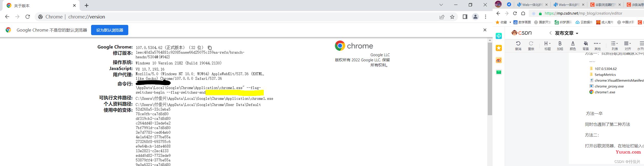Screen dimensions: 644x166
Task: Click the Windows 10 Version 21H2 text
Action: (179, 63)
